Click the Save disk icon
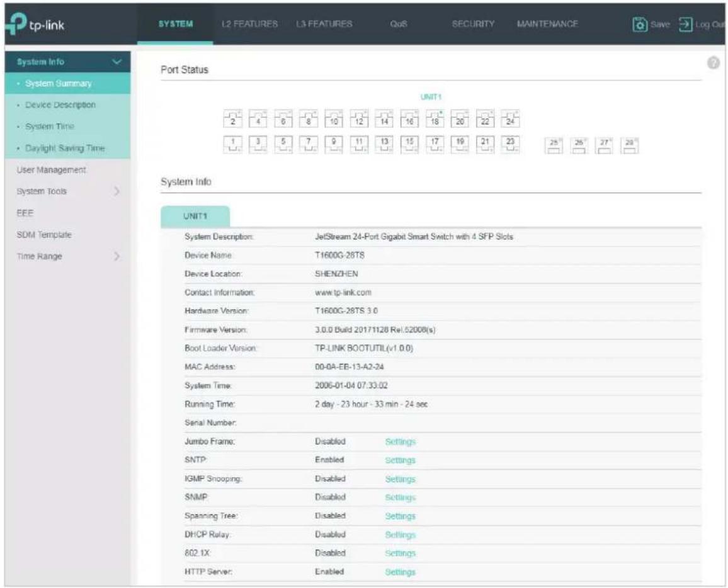Screen dimensions: 728x588 coord(640,24)
